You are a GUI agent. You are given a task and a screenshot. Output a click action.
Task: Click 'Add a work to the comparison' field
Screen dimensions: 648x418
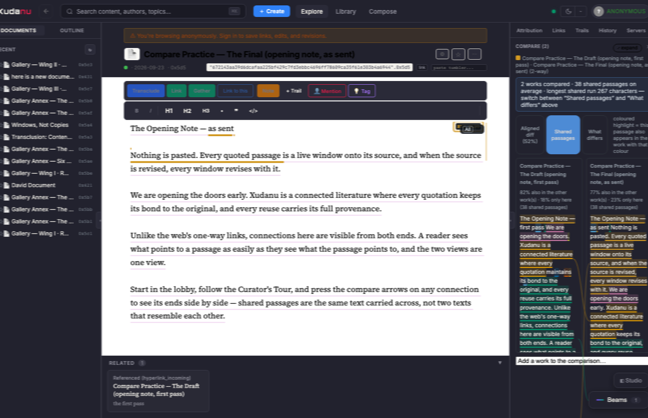point(582,361)
